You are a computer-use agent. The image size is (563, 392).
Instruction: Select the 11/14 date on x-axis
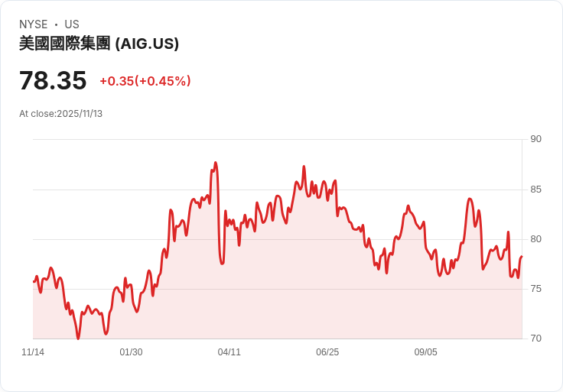coord(33,352)
